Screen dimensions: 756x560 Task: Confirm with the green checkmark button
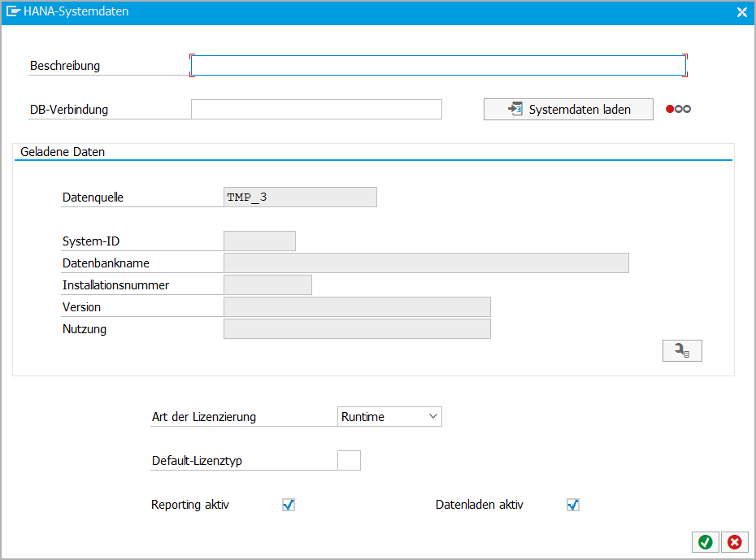[x=706, y=542]
